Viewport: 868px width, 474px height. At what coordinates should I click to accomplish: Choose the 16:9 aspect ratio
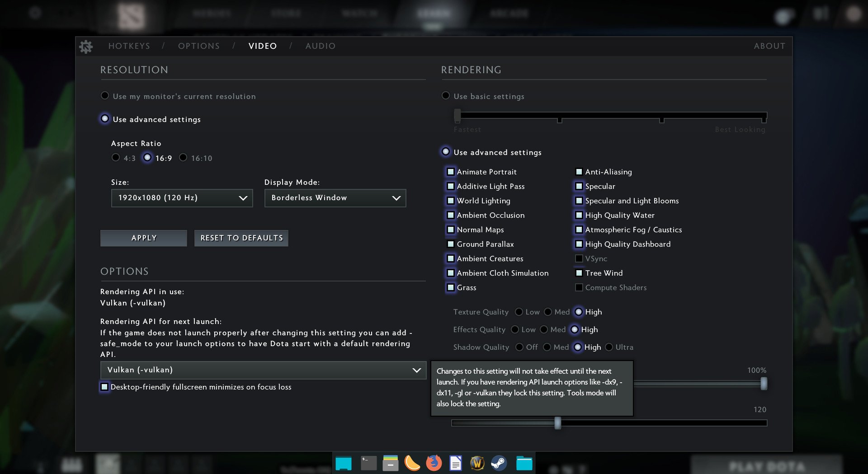147,158
